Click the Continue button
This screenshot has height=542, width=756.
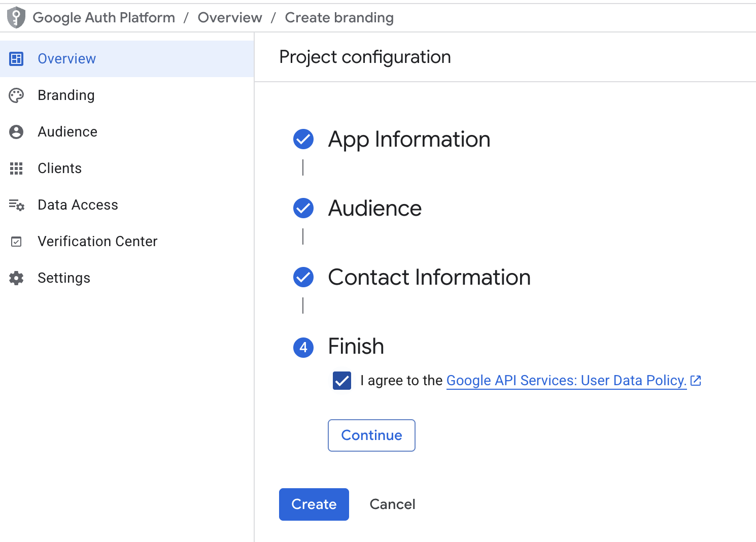[371, 435]
